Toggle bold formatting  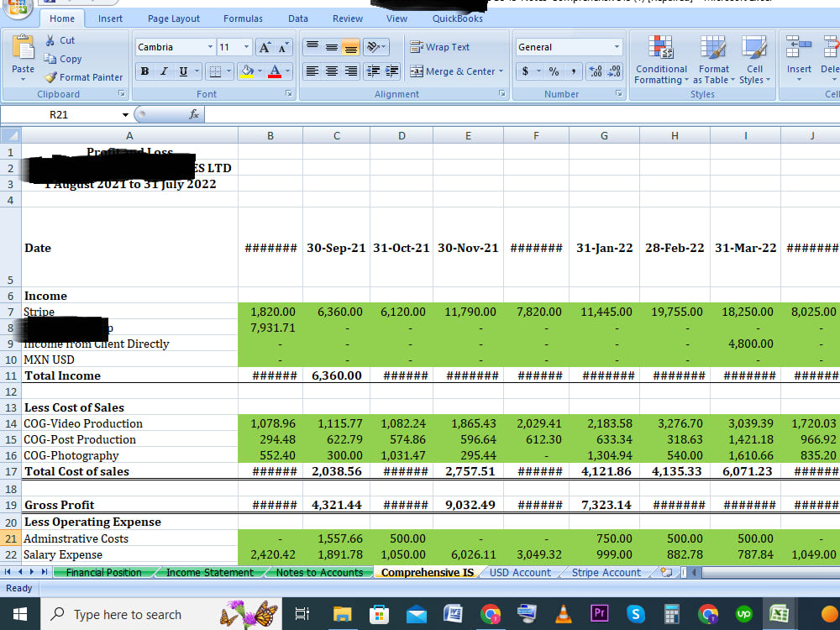click(x=144, y=71)
